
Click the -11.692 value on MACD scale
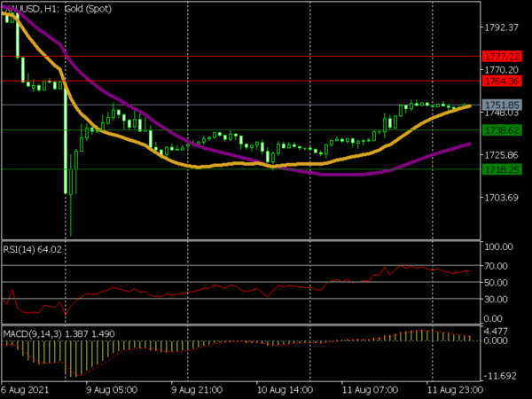coord(501,375)
